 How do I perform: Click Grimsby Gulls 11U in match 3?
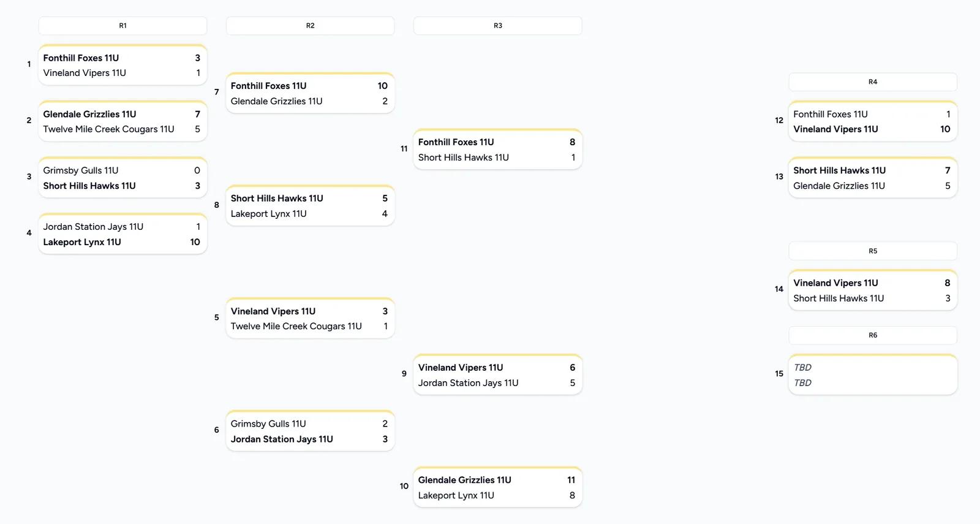tap(81, 170)
